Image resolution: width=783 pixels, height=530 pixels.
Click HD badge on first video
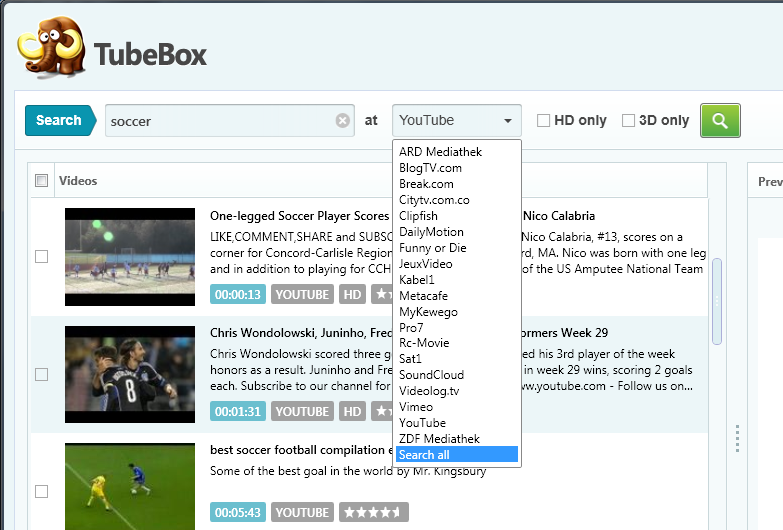coord(352,294)
